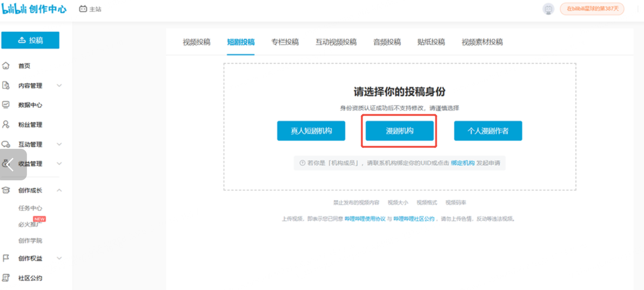The width and height of the screenshot is (644, 290).
Task: Click the upload arrow icon in 投稿 button
Action: pos(22,41)
